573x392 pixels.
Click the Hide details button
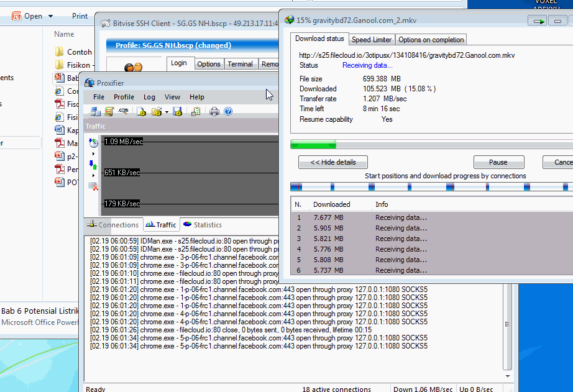pyautogui.click(x=333, y=162)
